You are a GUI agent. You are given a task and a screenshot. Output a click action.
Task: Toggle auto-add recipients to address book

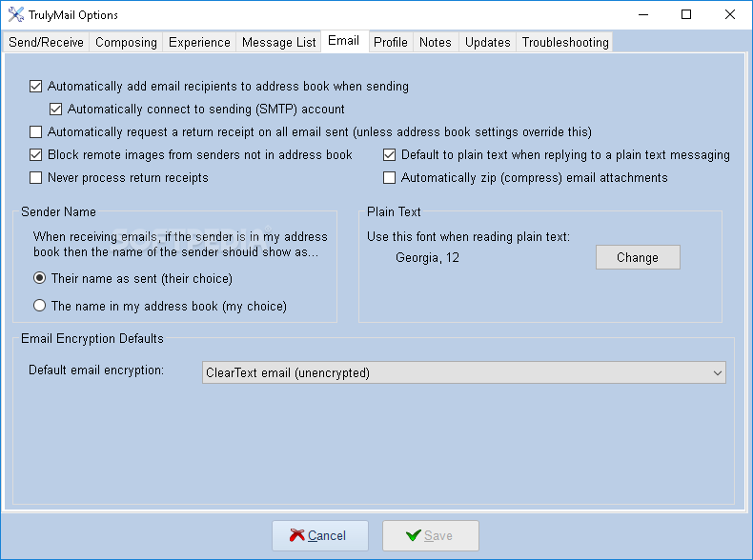(x=35, y=87)
